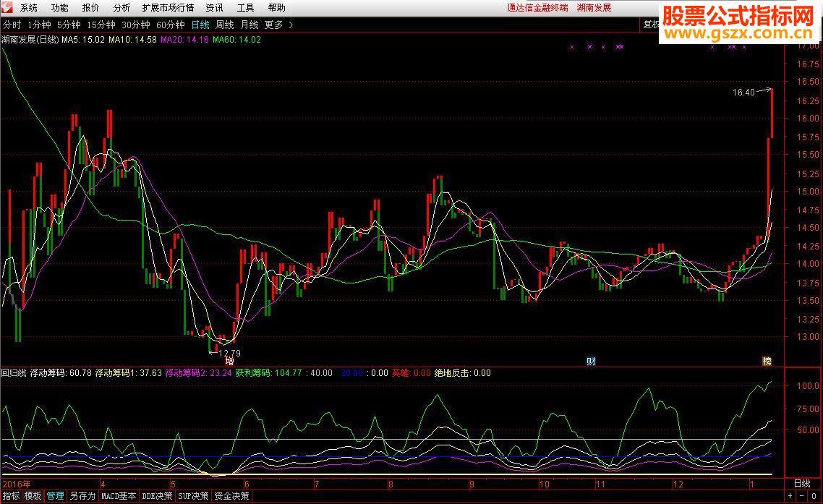823x504 pixels.
Task: Click the 日线 period label at bottom-right
Action: click(802, 484)
